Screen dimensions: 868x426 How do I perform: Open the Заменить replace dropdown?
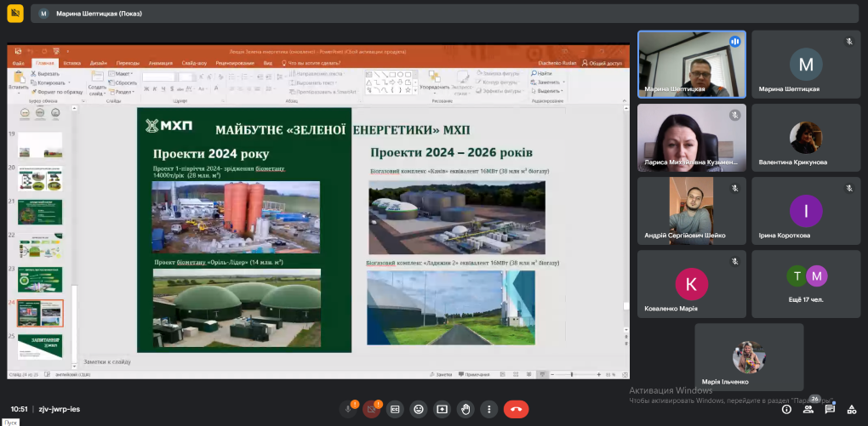[563, 82]
